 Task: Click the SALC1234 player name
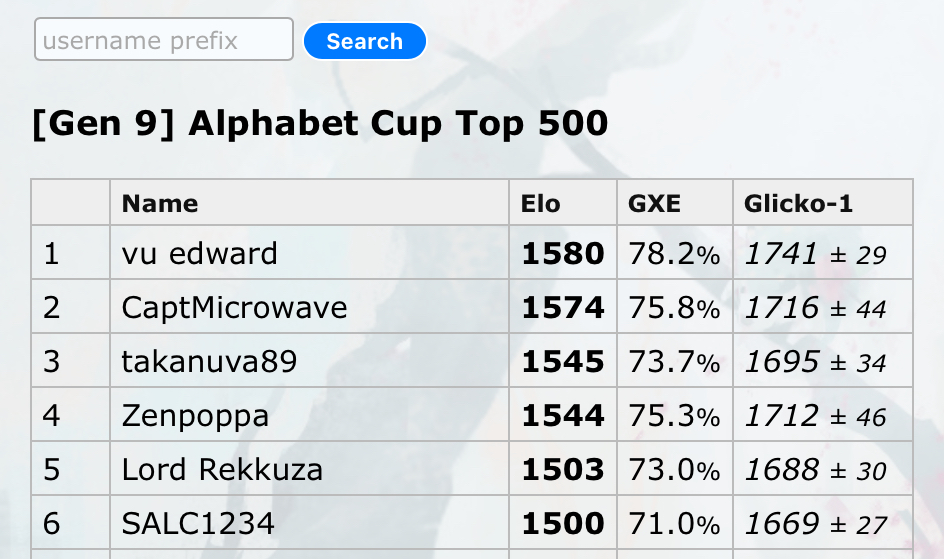coord(198,523)
